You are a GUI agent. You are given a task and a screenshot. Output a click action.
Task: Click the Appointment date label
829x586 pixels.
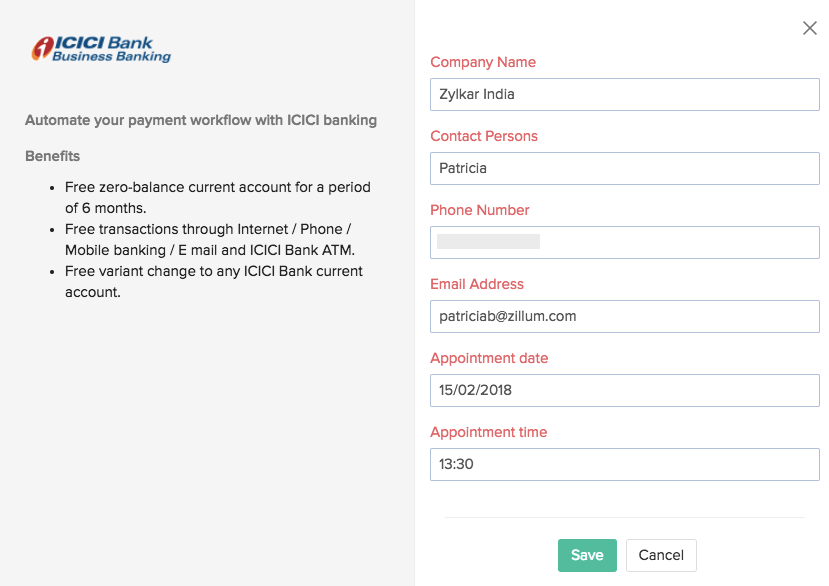click(489, 358)
